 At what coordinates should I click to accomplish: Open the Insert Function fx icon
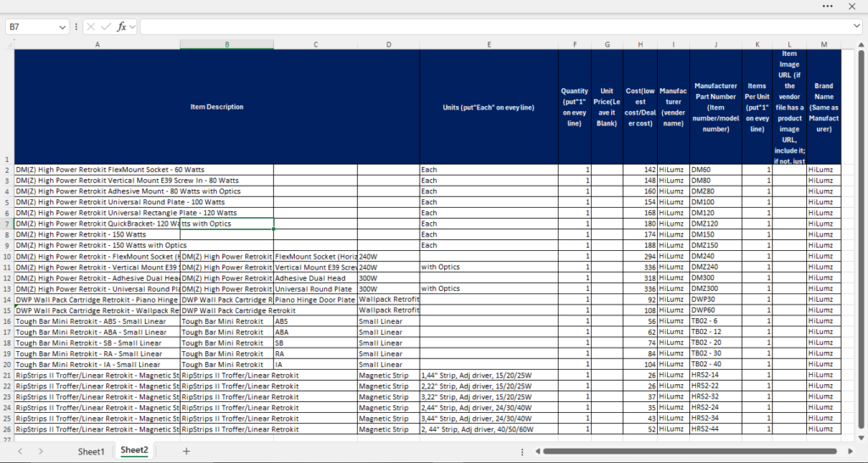121,26
